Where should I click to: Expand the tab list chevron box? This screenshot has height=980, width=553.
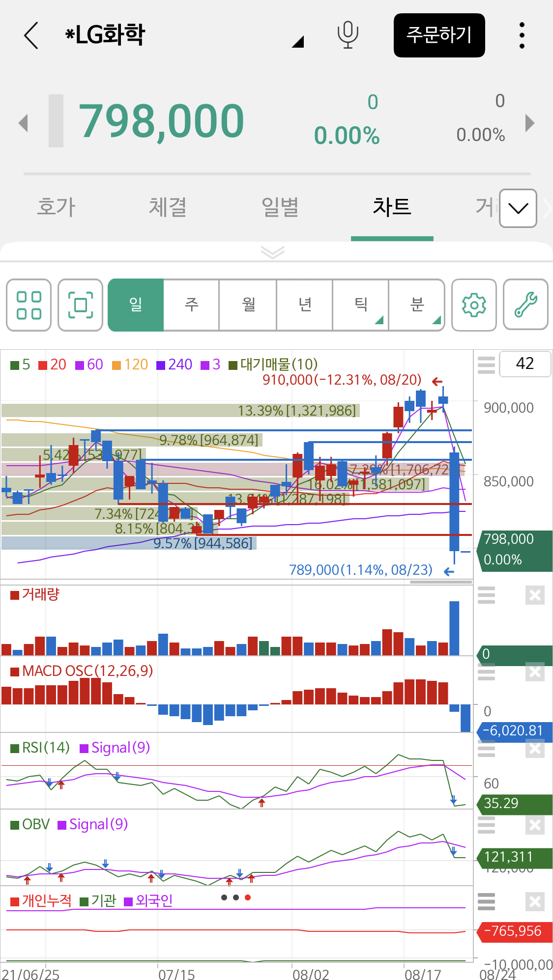point(518,208)
